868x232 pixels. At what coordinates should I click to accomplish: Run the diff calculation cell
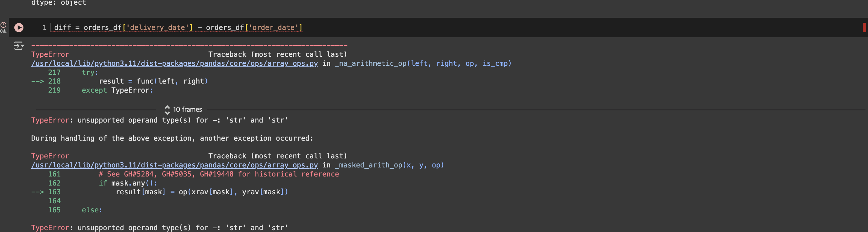[x=19, y=27]
